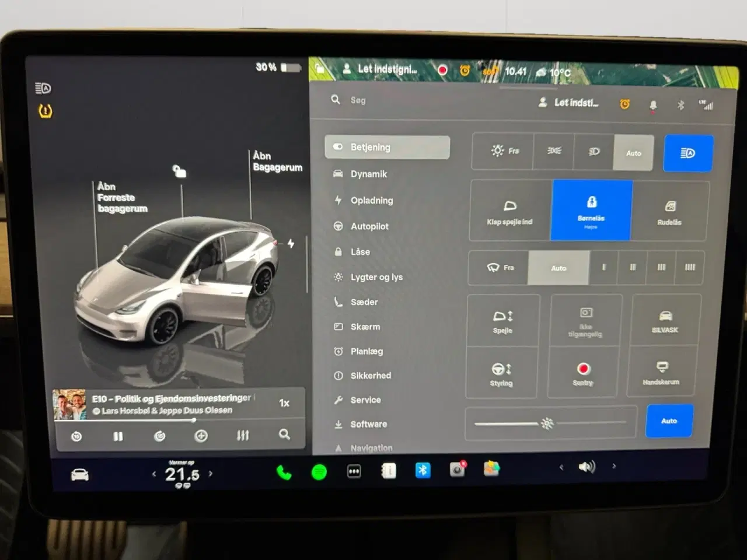
Task: Activate Sentry mode
Action: coord(583,373)
